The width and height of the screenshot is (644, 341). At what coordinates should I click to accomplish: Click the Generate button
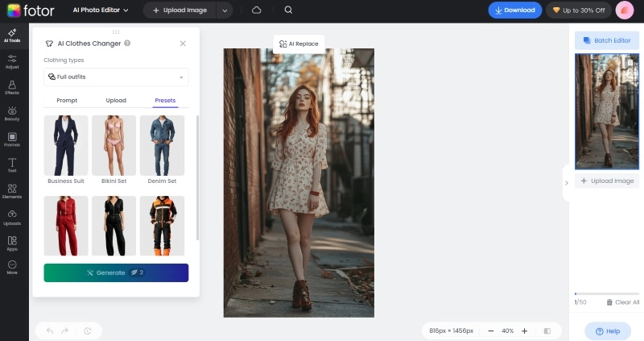point(116,272)
